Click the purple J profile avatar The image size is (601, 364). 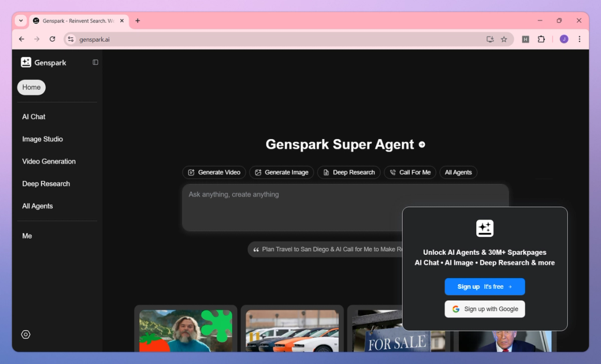pyautogui.click(x=563, y=39)
